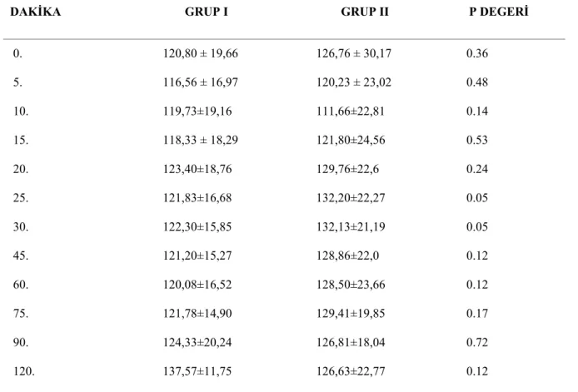
Task: Click the P value 0.72
Action: pyautogui.click(x=477, y=342)
